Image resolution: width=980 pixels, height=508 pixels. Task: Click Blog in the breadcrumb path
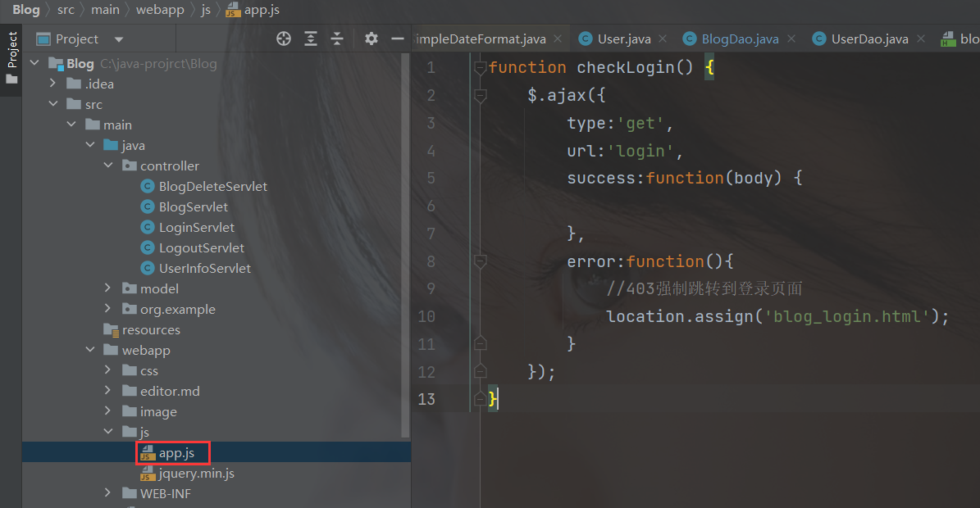pyautogui.click(x=25, y=9)
